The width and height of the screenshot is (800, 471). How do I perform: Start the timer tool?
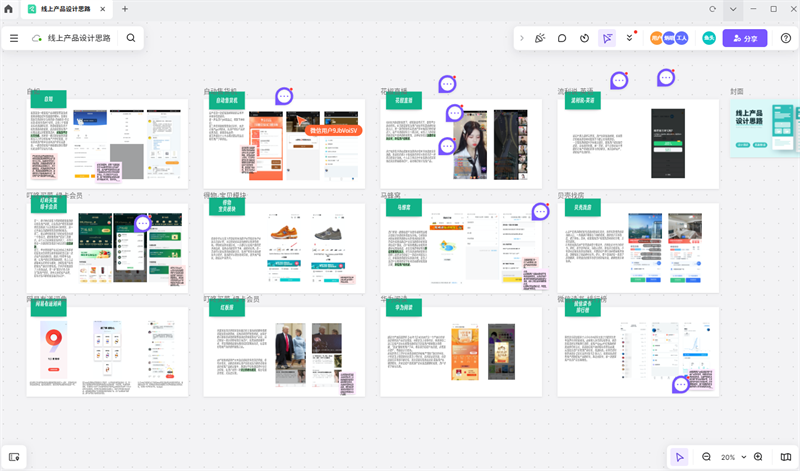584,38
